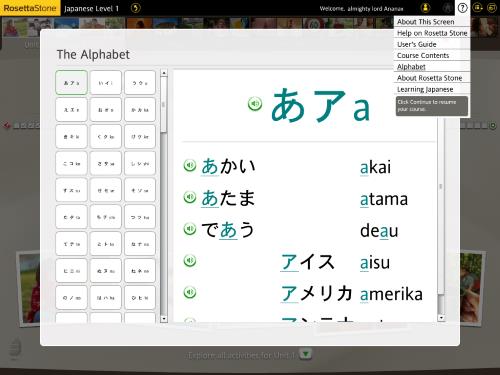Click the circular icon beside Japanese Level 1
This screenshot has width=500, height=375.
tap(135, 8)
